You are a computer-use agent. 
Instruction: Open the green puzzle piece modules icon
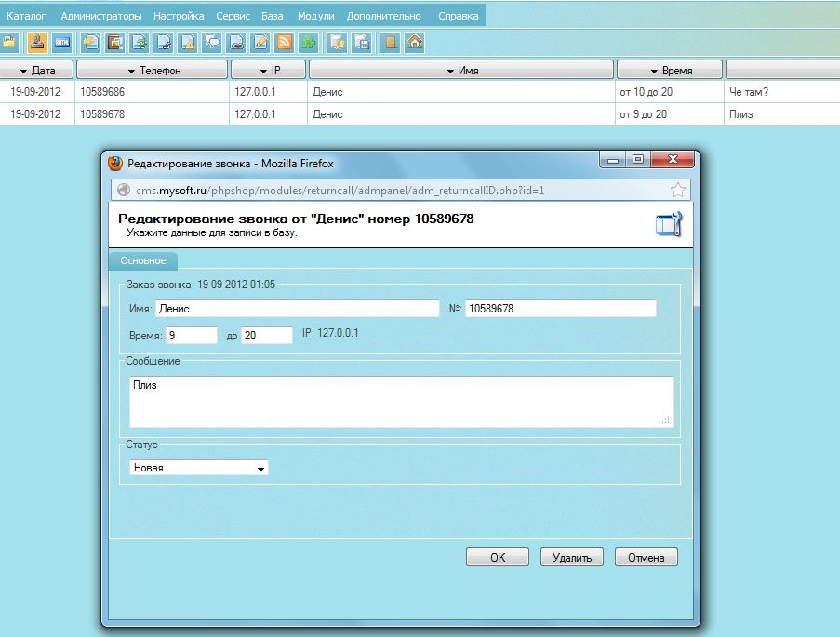pos(309,43)
